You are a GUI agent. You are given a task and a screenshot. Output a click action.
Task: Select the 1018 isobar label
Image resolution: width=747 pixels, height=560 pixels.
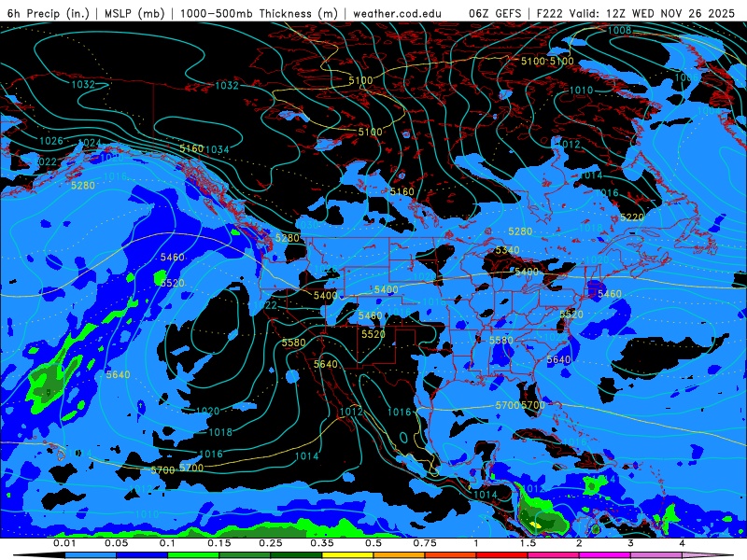click(220, 432)
